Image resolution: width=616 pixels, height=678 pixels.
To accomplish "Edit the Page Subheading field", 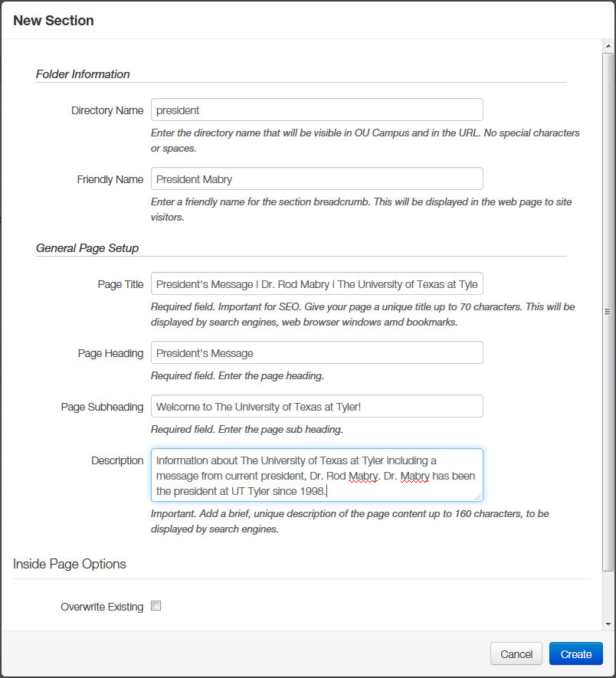I will pos(316,406).
